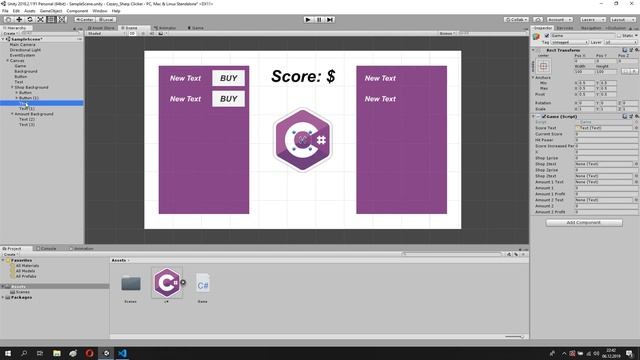
Task: Open taskbar Search
Action: pos(24,353)
